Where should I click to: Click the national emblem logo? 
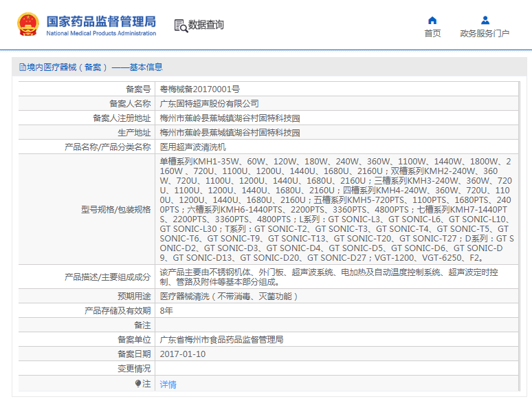28,25
